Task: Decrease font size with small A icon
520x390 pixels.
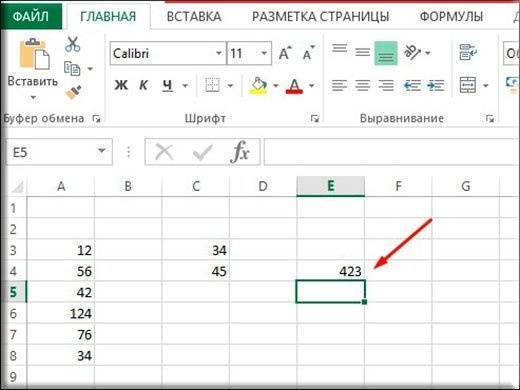Action: click(308, 53)
